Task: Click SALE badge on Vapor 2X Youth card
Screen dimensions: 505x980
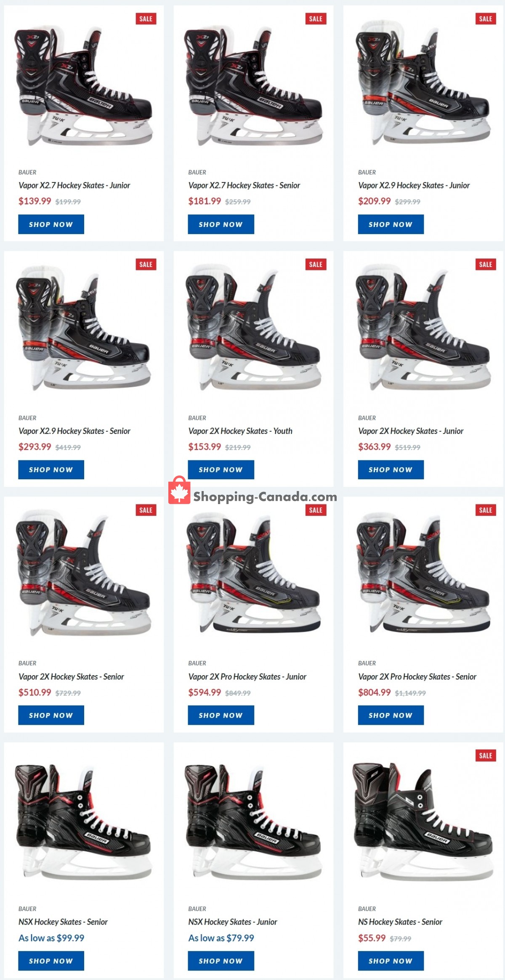Action: 316,264
